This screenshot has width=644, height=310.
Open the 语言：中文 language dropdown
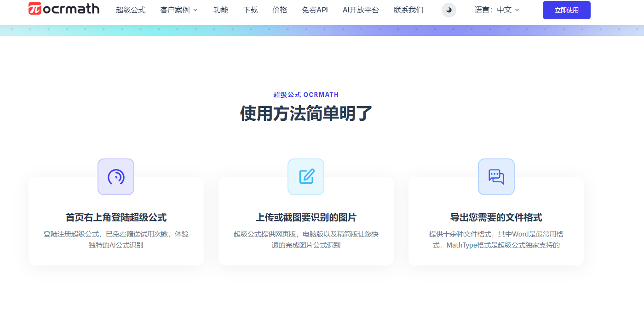coord(497,10)
